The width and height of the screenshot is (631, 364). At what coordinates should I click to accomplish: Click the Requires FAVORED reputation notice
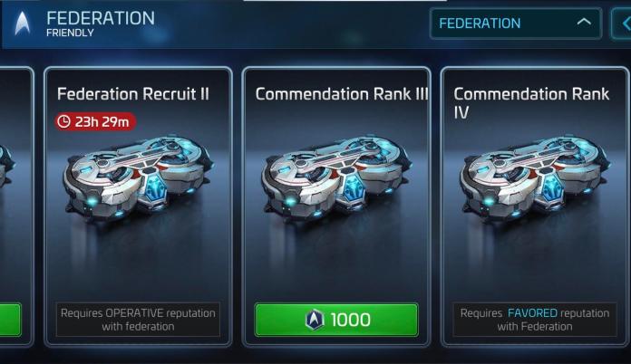[535, 320]
